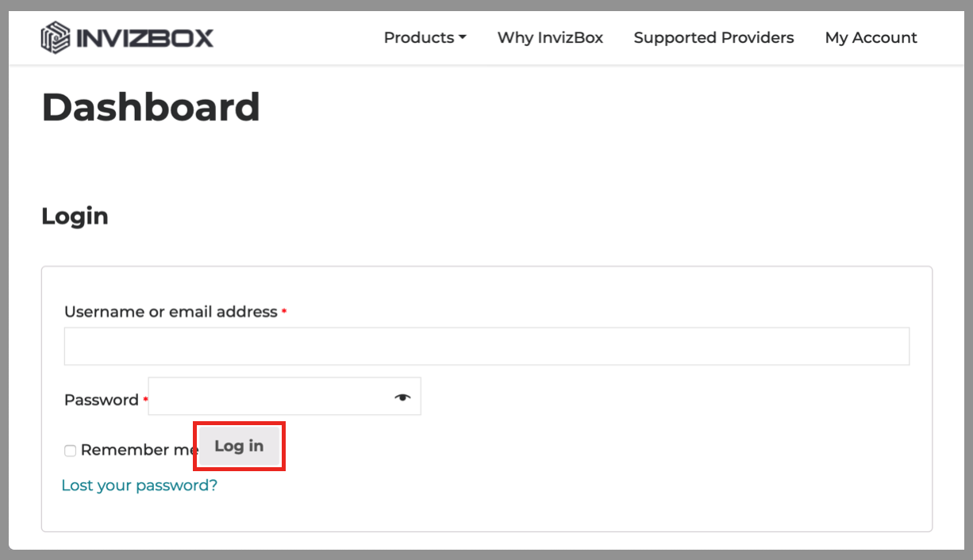Follow the Lost your password? link
Viewport: 973px width, 560px height.
click(x=139, y=485)
